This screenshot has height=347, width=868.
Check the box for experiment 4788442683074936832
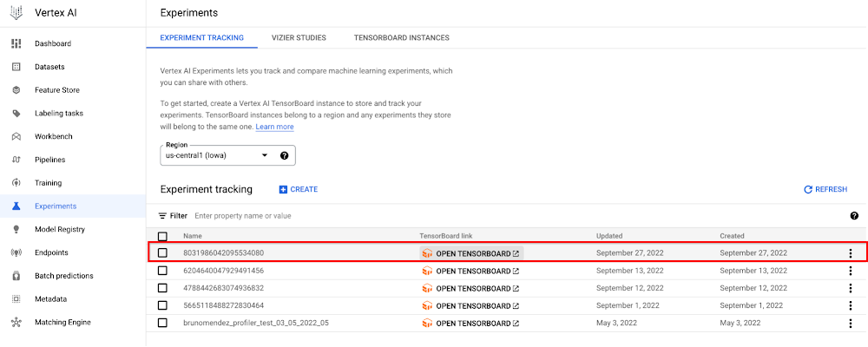(x=163, y=288)
